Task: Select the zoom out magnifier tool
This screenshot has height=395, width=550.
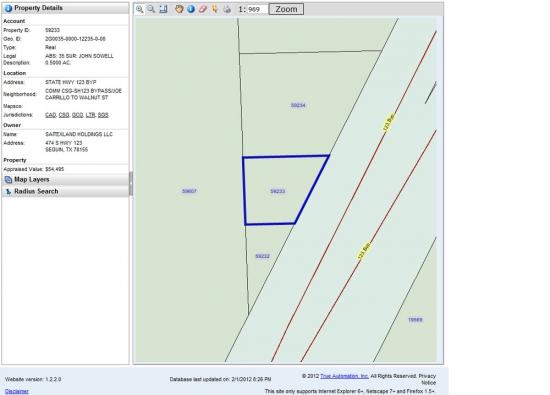Action: pos(151,9)
